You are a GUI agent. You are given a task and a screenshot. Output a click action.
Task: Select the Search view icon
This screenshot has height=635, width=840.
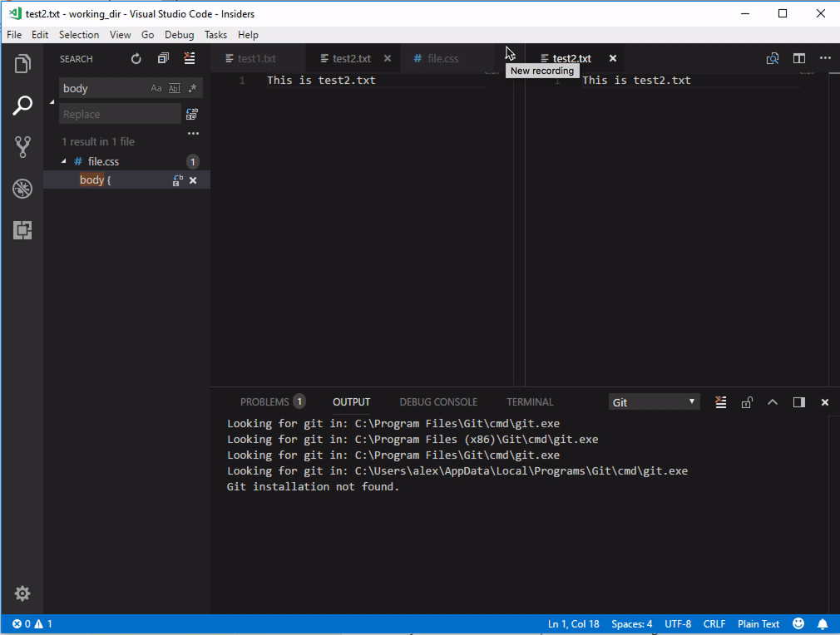coord(22,106)
